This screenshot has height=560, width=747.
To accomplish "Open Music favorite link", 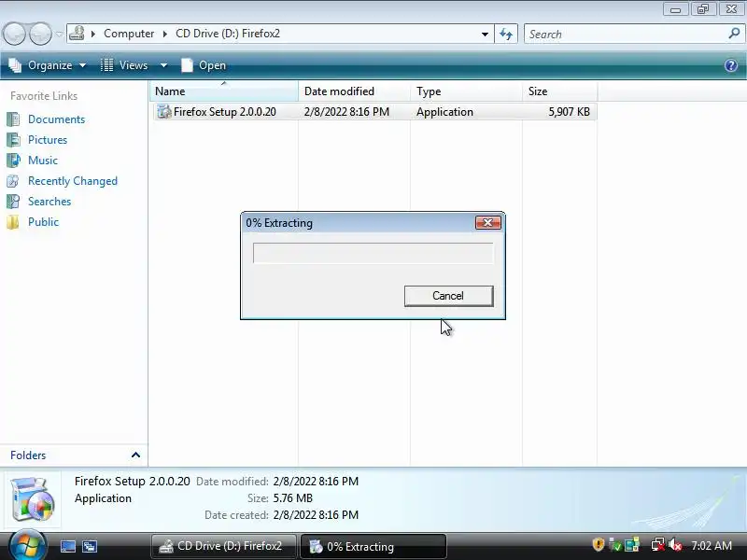I will point(43,160).
